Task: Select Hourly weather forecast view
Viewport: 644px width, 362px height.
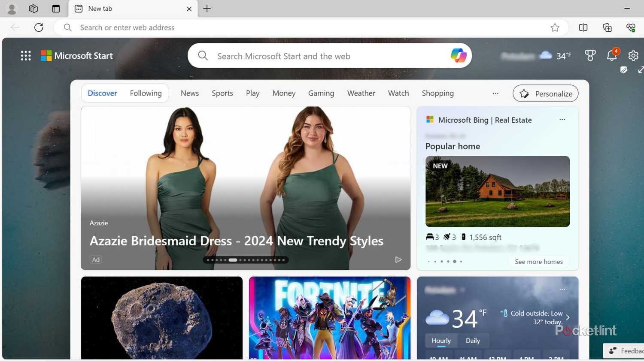Action: pos(441,341)
